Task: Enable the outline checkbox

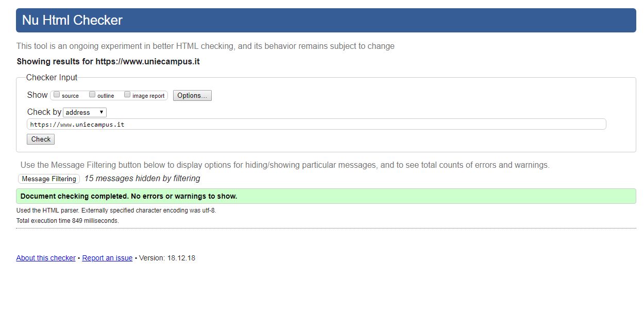Action: point(92,95)
